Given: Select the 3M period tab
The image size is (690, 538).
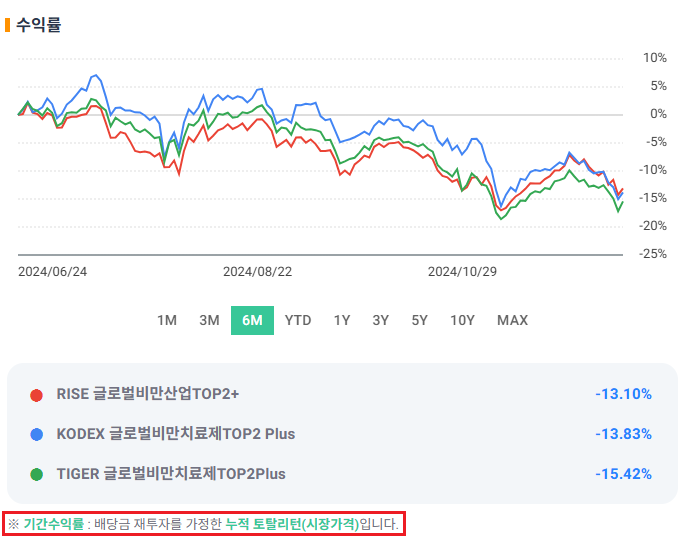Looking at the screenshot, I should (x=209, y=320).
